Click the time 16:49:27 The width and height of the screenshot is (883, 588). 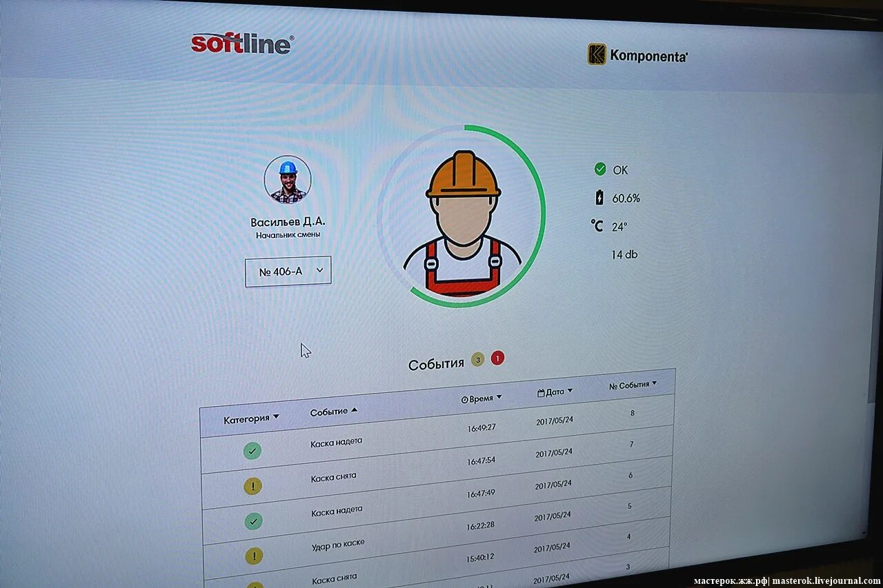tap(482, 427)
